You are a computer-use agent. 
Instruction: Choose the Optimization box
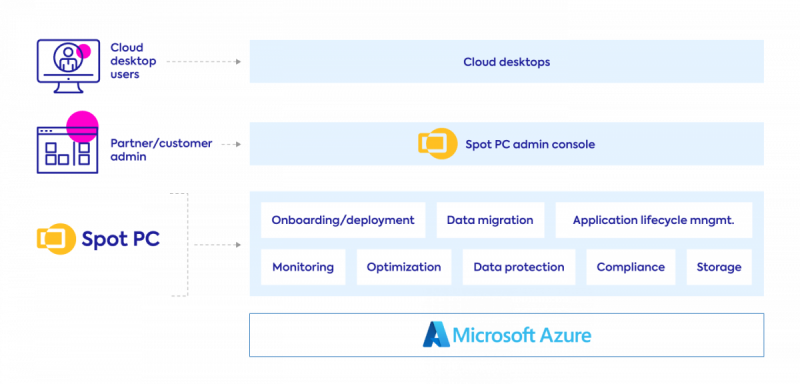tap(404, 267)
